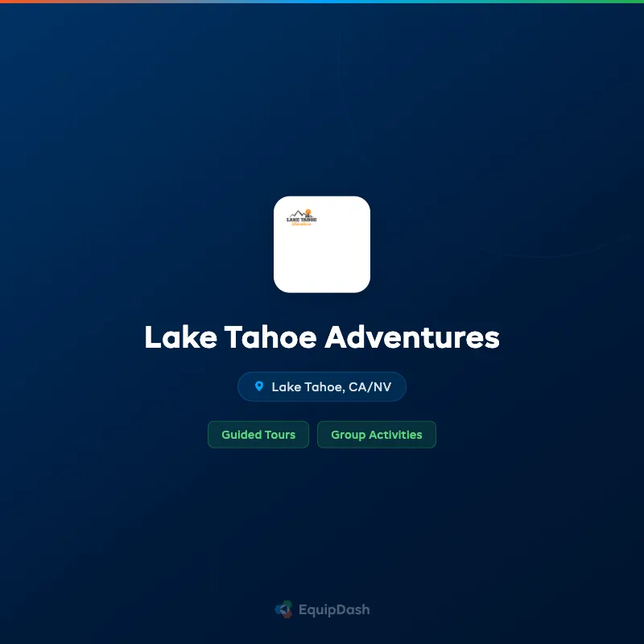Select the Guided Tours tag
The image size is (644, 644).
258,435
